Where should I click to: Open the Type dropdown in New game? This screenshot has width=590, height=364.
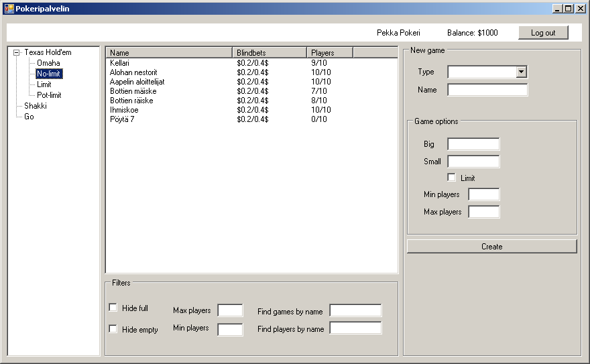[521, 72]
